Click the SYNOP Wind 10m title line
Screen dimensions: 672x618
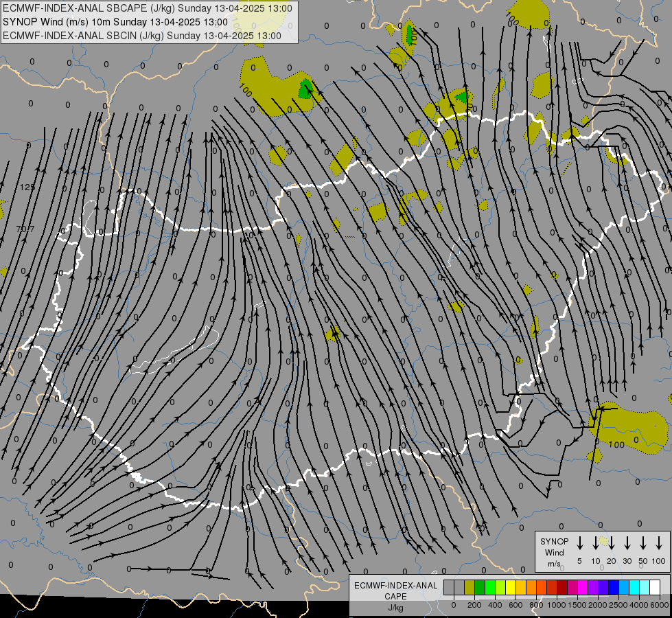click(115, 22)
